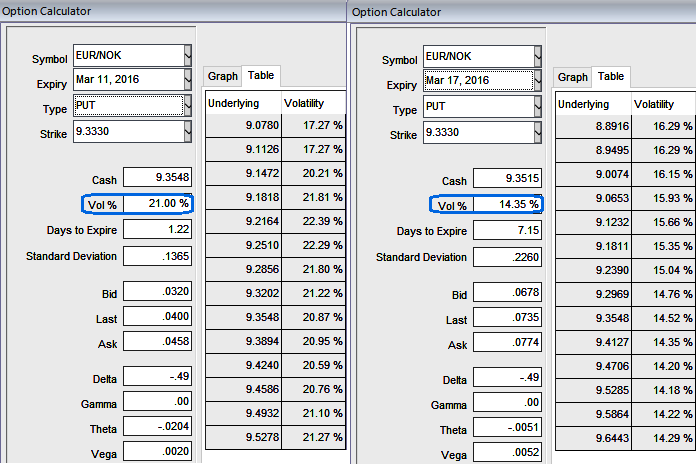Click Standard Deviation field showing .1365
Image resolution: width=698 pixels, height=467 pixels.
tap(158, 256)
